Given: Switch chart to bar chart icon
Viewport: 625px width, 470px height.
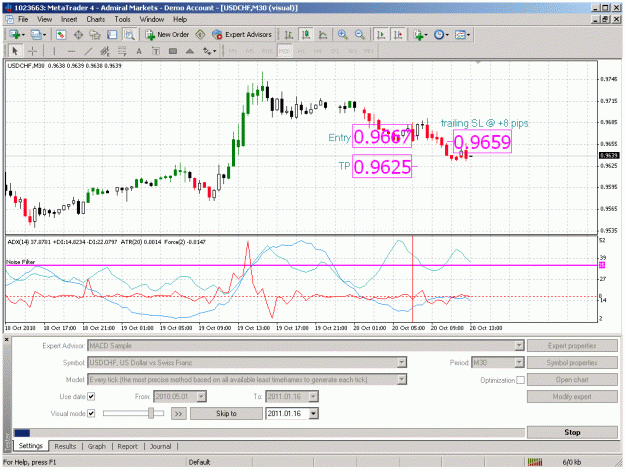Looking at the screenshot, I should pos(289,35).
